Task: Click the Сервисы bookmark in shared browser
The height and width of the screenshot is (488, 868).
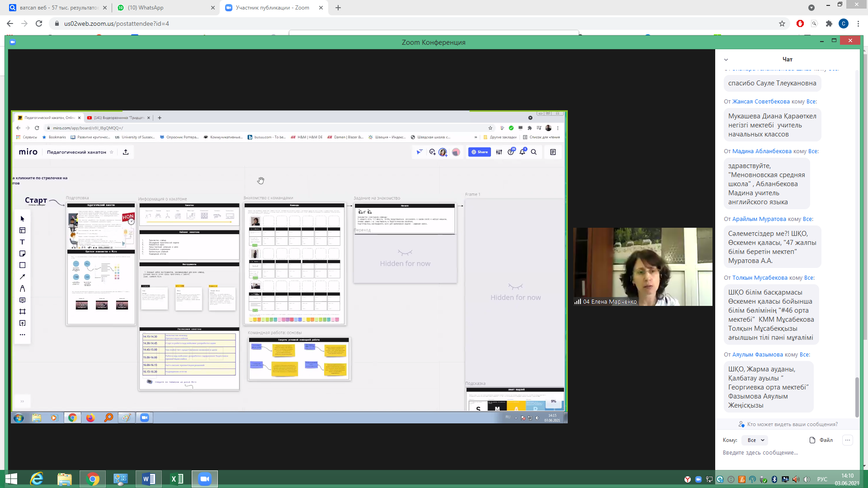Action: [x=27, y=137]
